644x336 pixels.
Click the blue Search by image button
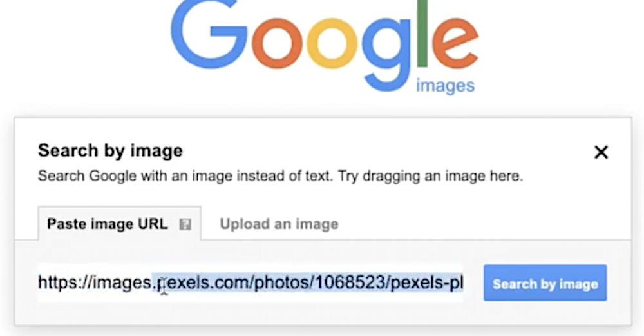tap(545, 283)
